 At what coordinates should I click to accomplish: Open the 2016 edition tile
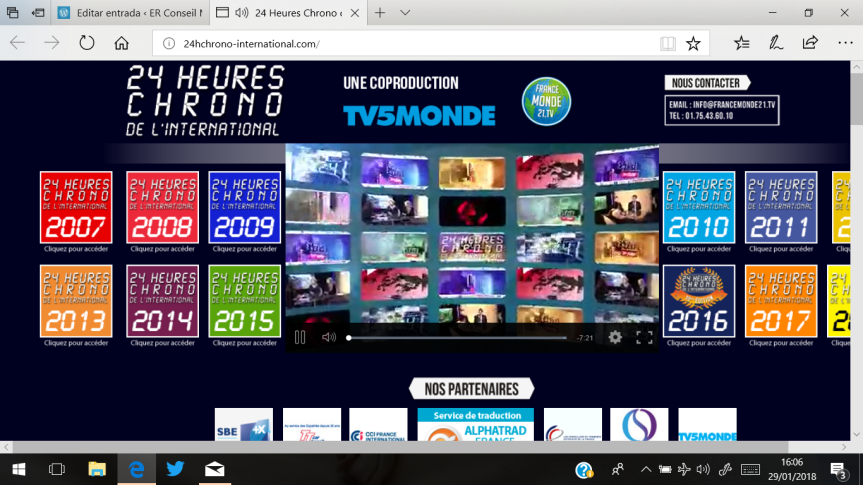tap(698, 300)
